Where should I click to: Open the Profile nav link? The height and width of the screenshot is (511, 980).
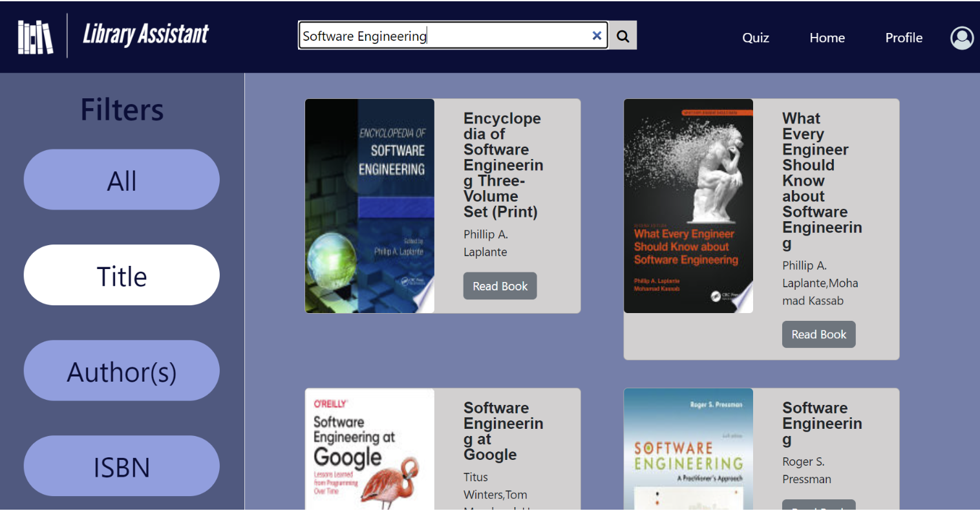904,38
